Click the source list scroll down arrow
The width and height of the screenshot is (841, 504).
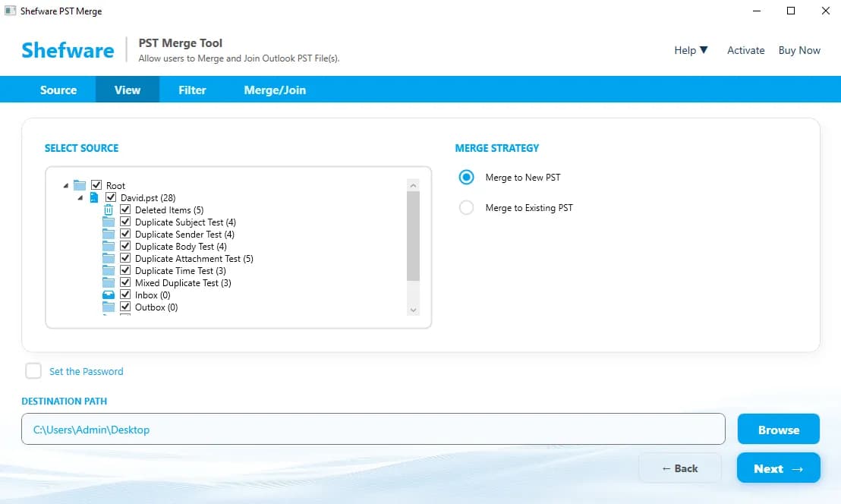[413, 310]
